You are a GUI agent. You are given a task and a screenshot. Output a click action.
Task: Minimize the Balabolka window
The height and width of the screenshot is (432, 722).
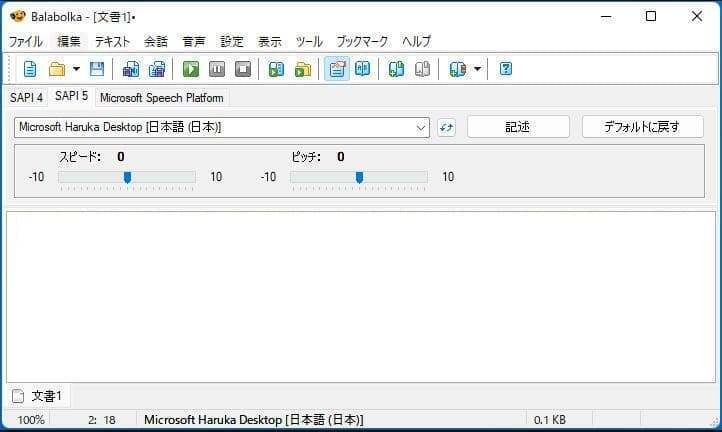pos(606,17)
